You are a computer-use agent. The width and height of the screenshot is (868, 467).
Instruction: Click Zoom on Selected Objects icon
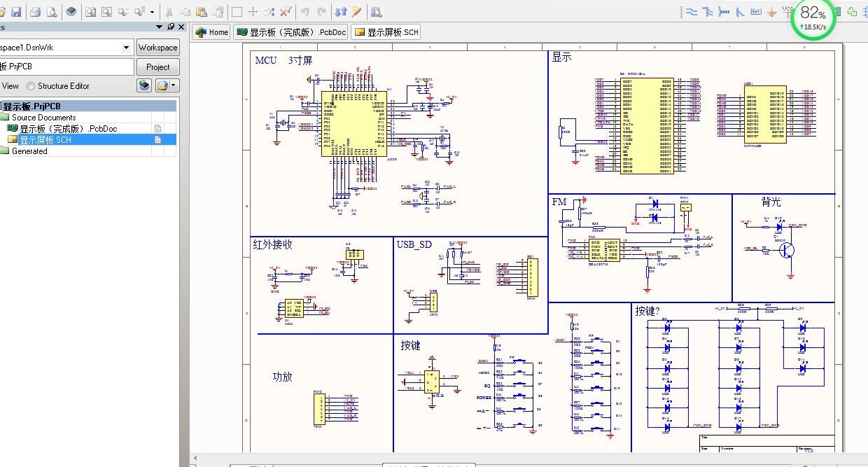coord(123,11)
